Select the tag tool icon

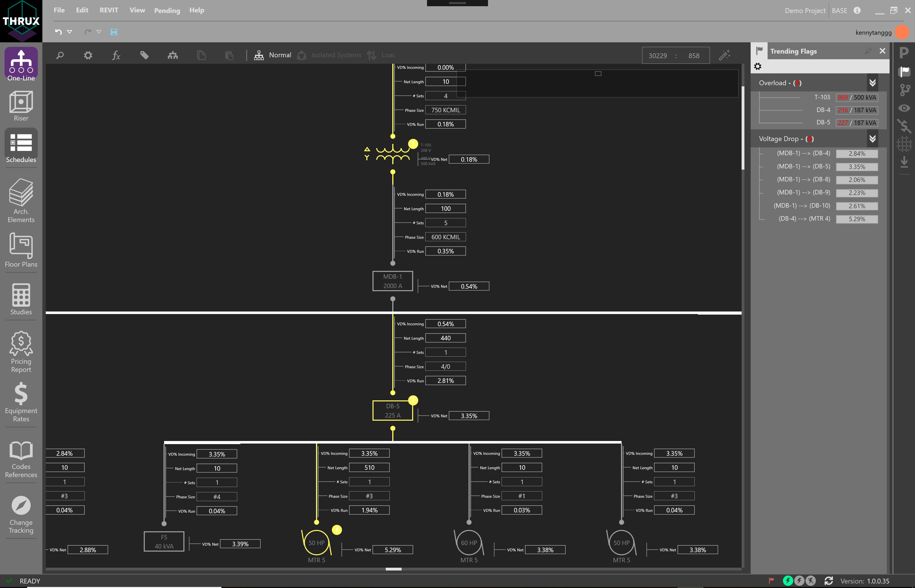click(144, 55)
